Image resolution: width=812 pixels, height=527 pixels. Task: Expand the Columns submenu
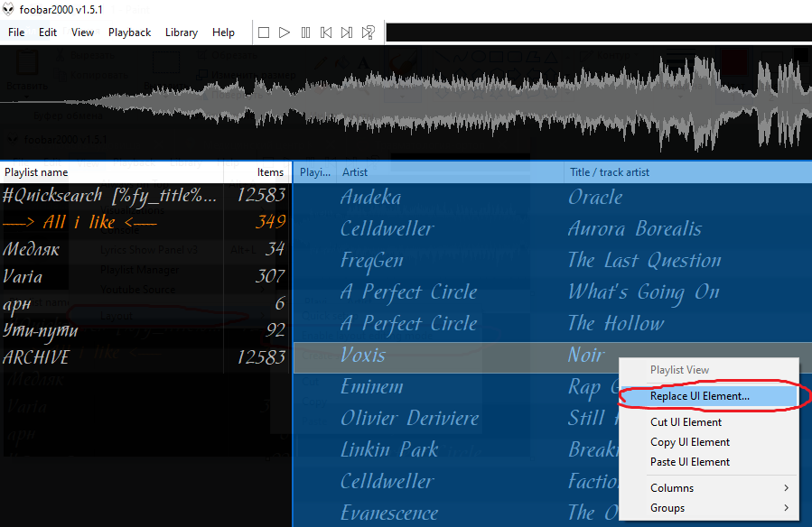(x=708, y=487)
